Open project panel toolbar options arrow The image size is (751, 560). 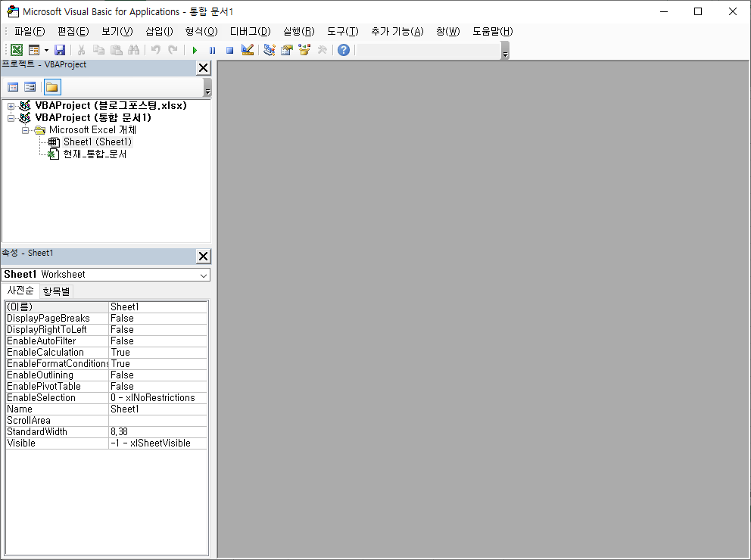(207, 88)
